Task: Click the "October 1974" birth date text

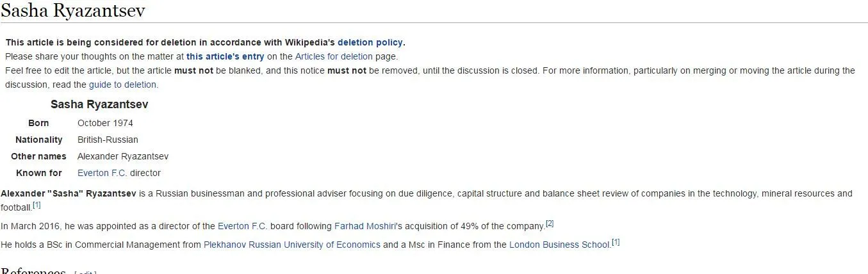Action: pyautogui.click(x=105, y=123)
